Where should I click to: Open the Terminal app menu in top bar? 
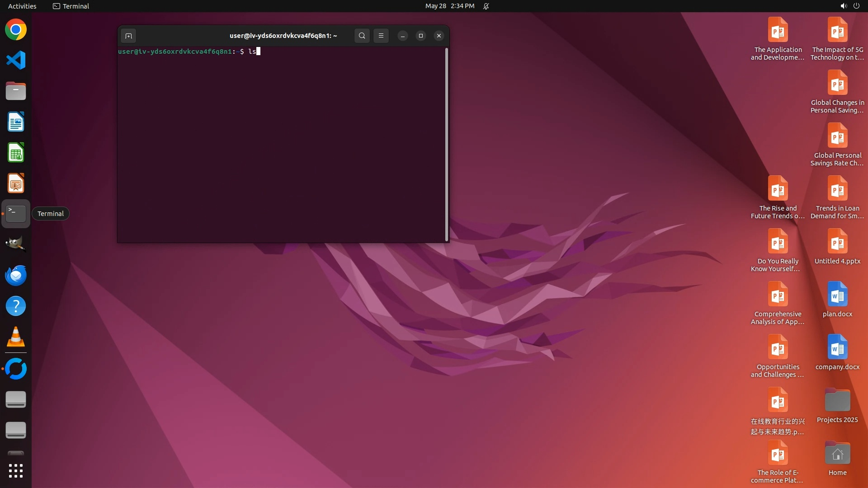click(71, 6)
